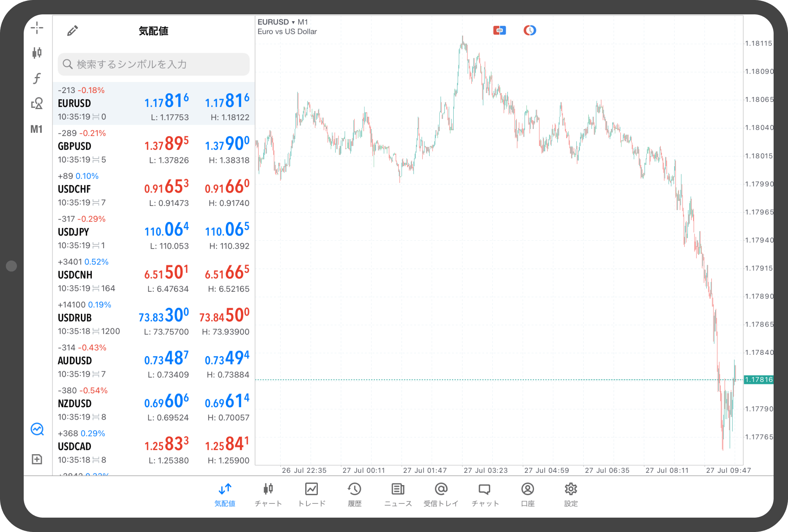Open the indicators function icon
This screenshot has height=532, width=788.
click(x=37, y=78)
